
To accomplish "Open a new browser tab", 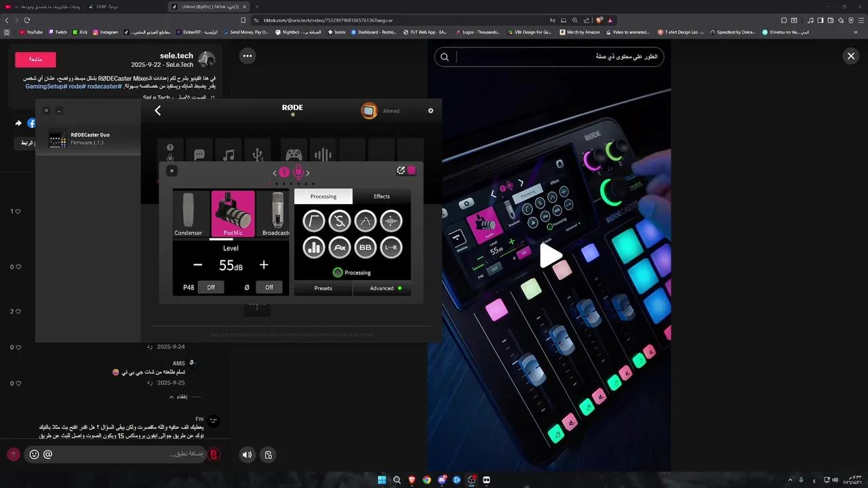I will coord(257,6).
